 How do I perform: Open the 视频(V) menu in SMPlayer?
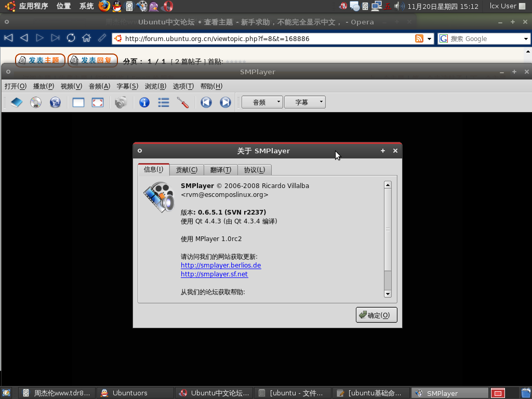(x=71, y=86)
